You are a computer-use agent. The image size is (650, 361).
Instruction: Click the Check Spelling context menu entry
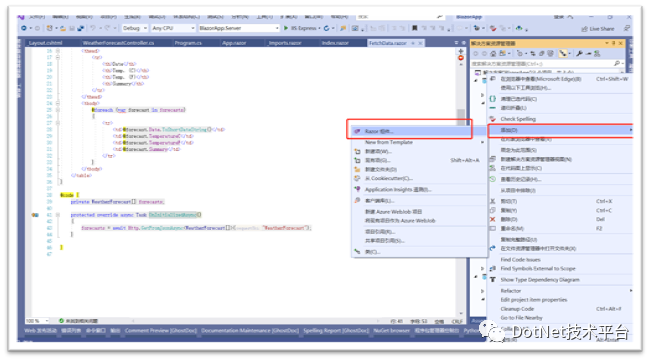coord(560,119)
